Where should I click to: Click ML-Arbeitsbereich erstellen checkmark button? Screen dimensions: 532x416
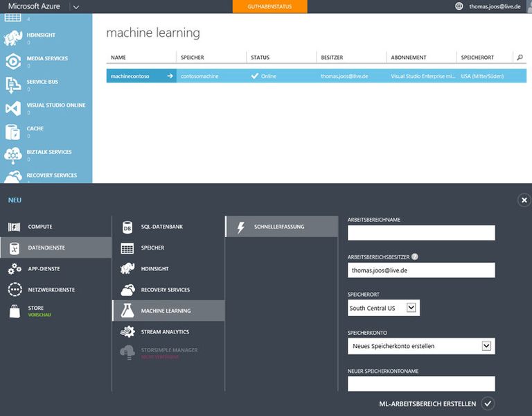click(488, 404)
